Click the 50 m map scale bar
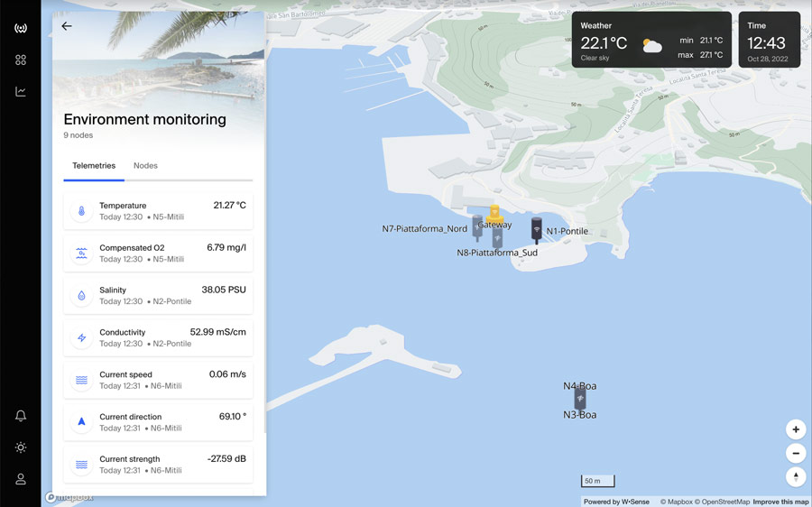Viewport: 812px width, 507px height. coord(597,481)
